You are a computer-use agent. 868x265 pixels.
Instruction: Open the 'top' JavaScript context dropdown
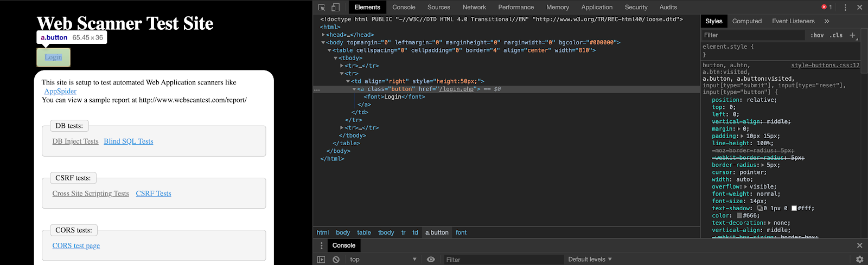point(382,260)
